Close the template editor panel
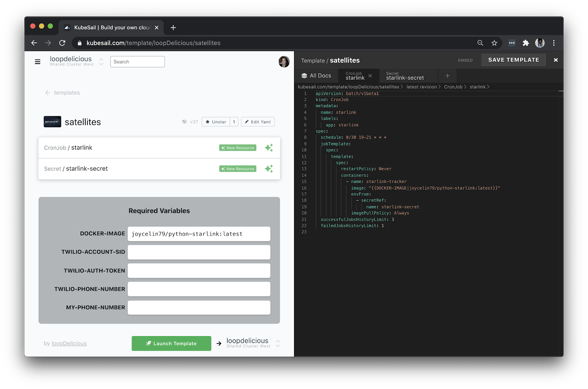 tap(556, 60)
